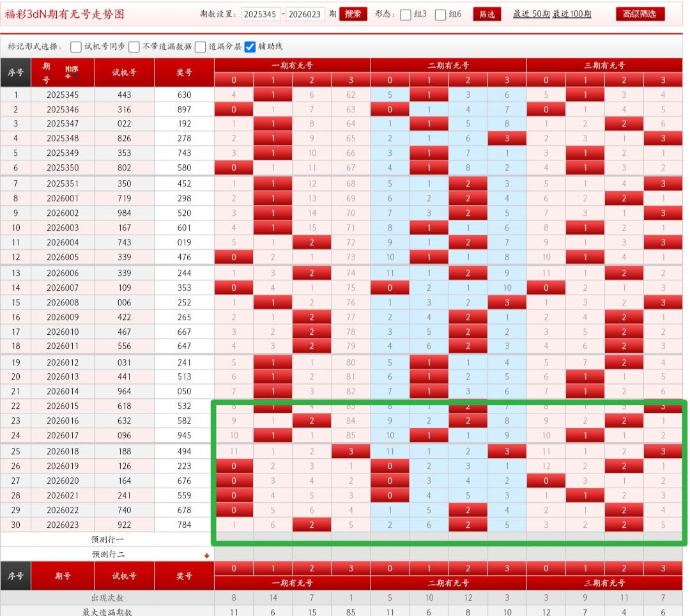Select period cell 2026020
690x616 pixels.
(x=63, y=481)
